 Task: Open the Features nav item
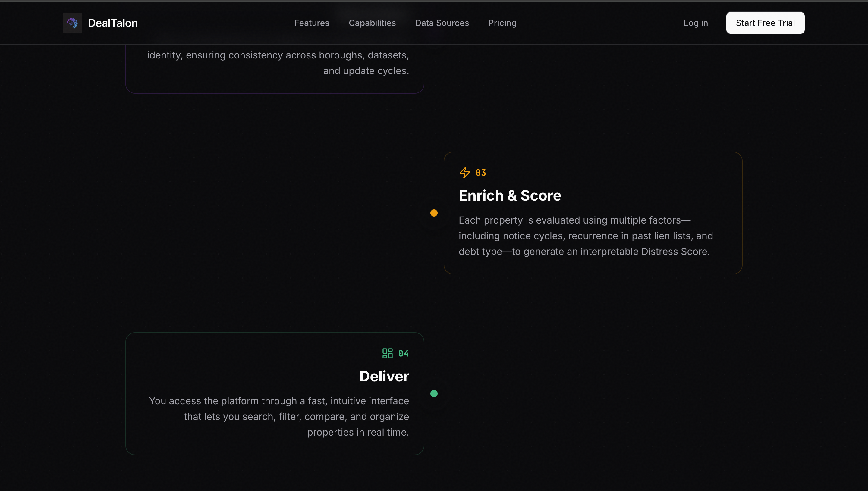(x=311, y=23)
